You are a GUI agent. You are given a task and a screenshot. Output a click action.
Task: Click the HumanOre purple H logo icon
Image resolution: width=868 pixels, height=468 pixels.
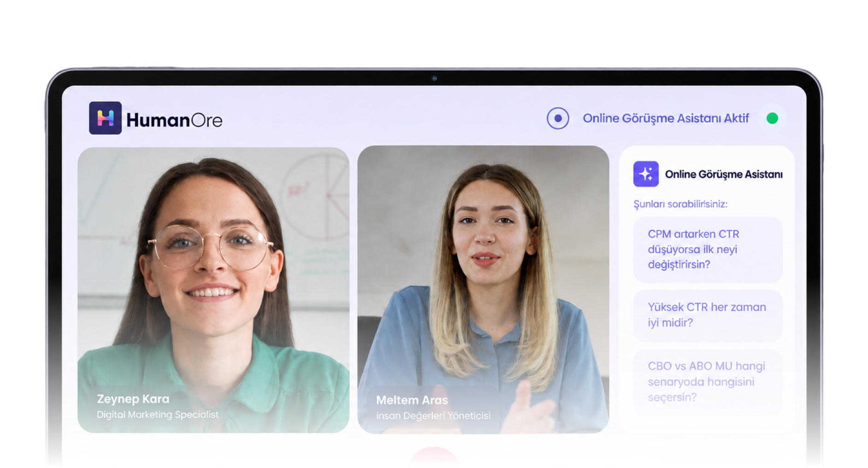(x=105, y=118)
